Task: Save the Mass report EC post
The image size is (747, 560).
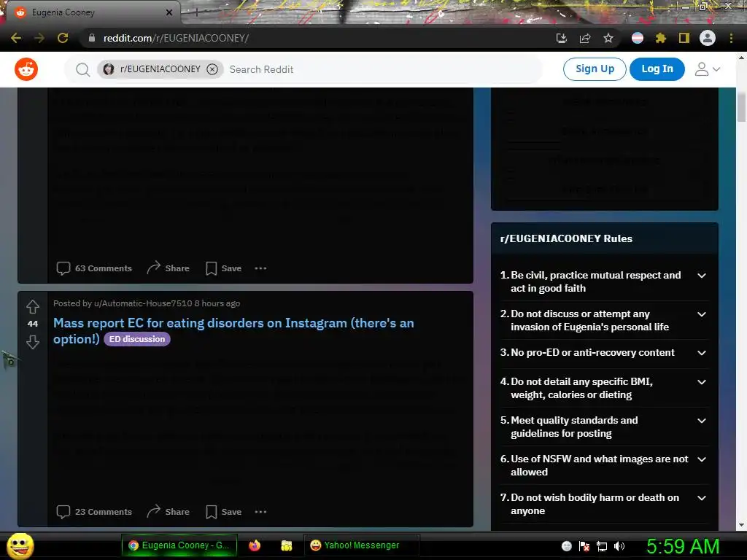Action: [x=223, y=512]
